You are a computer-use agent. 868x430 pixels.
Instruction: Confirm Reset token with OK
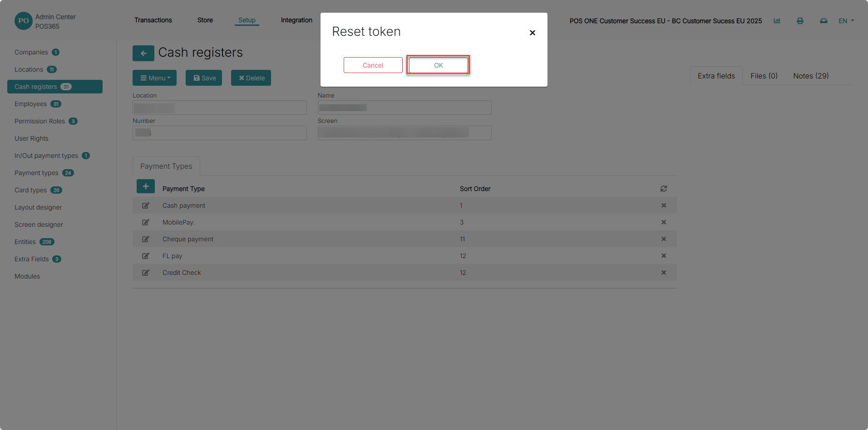pyautogui.click(x=438, y=65)
